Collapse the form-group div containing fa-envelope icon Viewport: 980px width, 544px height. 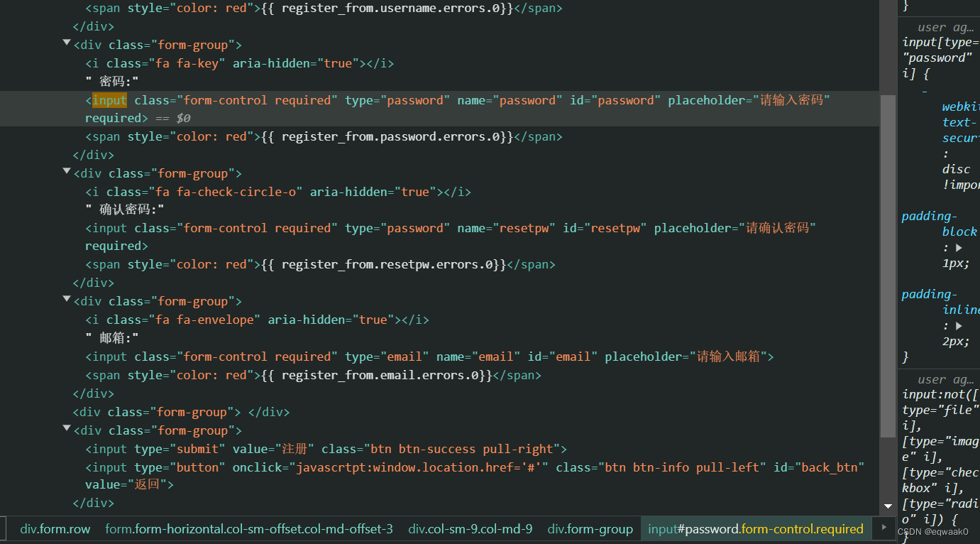tap(67, 300)
